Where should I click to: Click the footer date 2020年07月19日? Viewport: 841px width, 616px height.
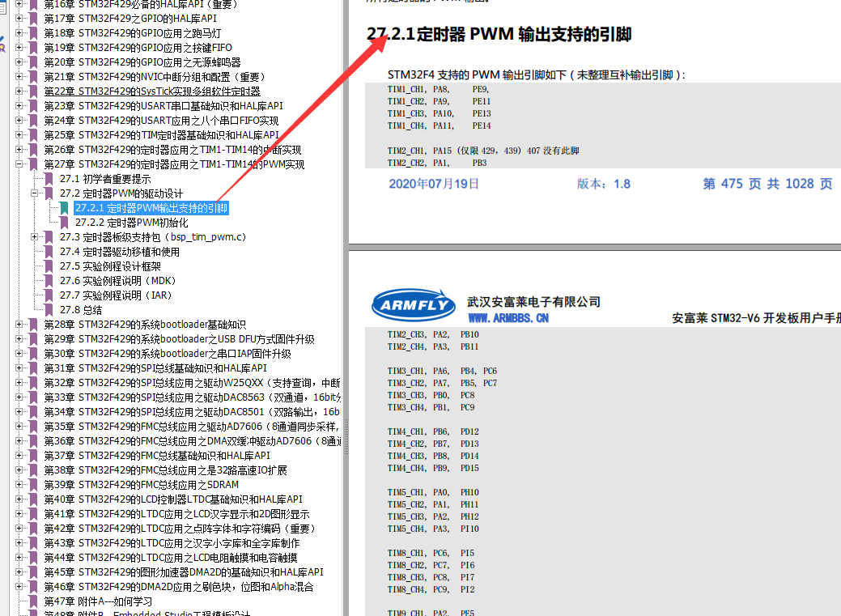434,184
